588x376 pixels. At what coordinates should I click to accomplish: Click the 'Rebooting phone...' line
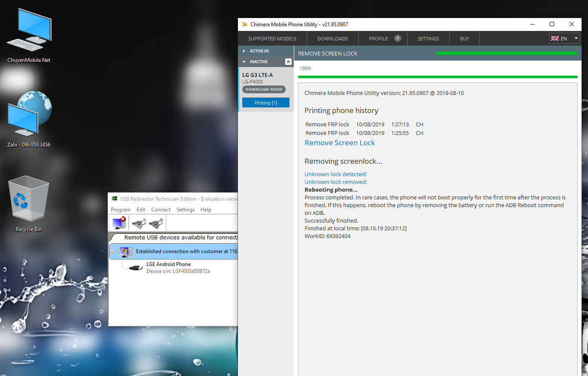(331, 190)
